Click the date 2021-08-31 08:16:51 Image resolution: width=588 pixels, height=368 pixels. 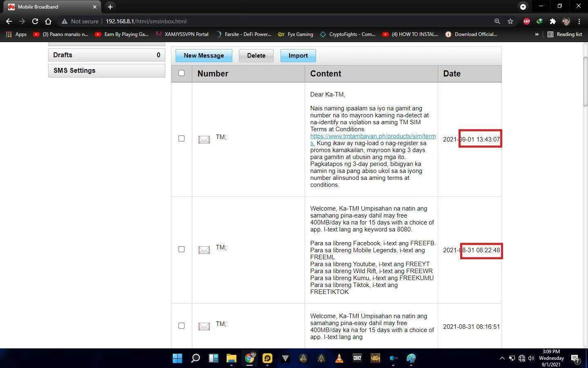[x=471, y=327]
